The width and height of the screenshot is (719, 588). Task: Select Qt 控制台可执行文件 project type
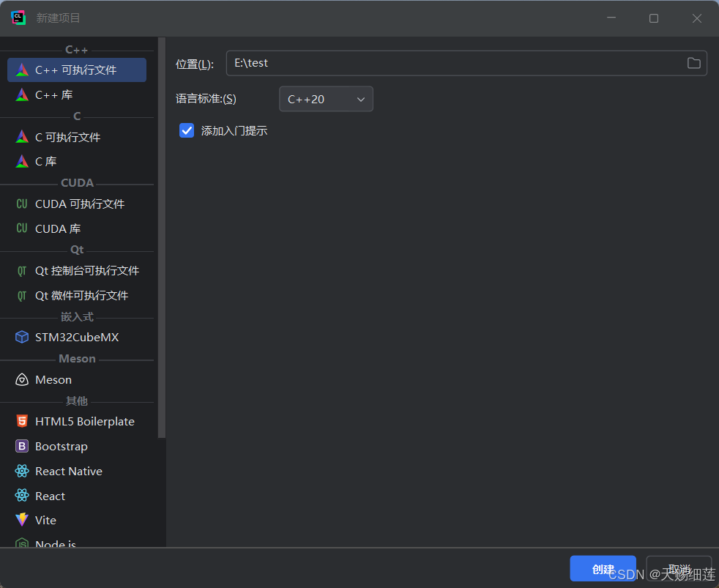pos(77,271)
